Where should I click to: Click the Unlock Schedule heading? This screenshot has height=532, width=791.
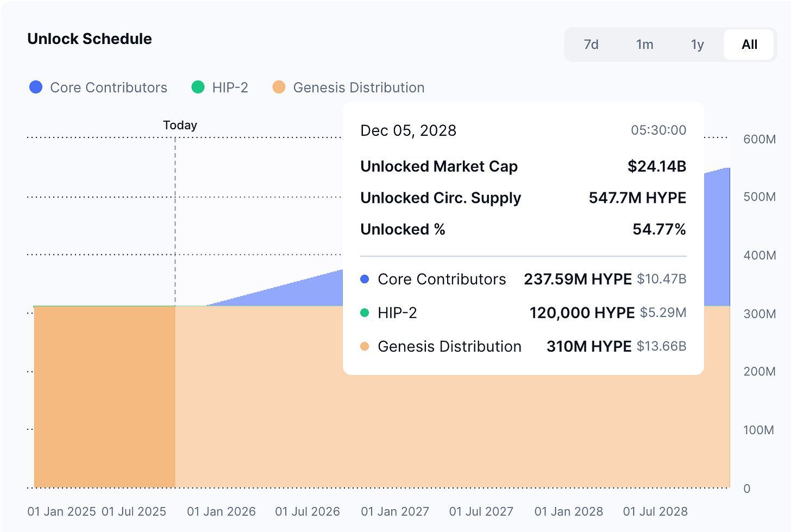[90, 39]
